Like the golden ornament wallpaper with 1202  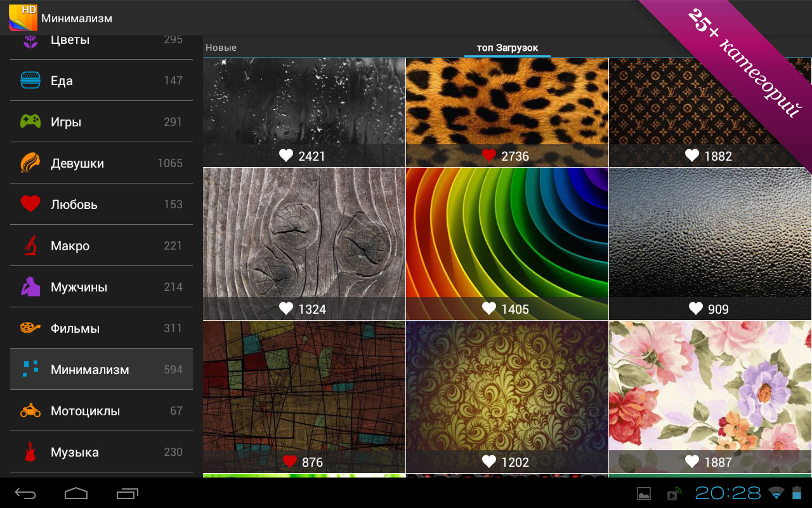488,462
